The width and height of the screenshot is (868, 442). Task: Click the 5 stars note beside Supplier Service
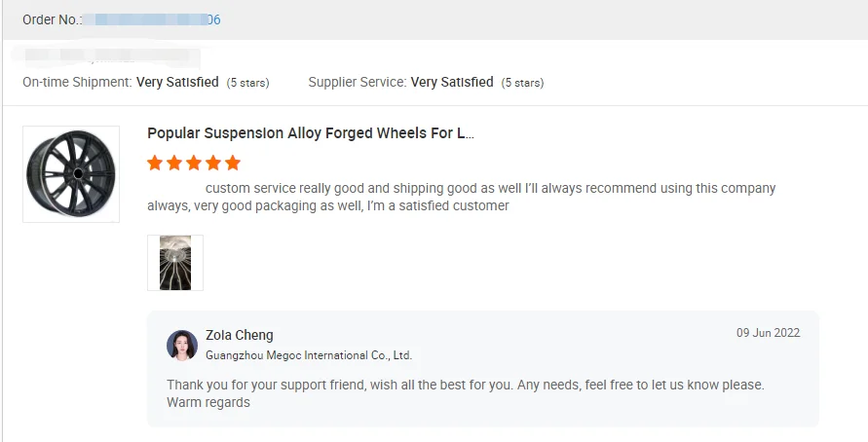522,83
